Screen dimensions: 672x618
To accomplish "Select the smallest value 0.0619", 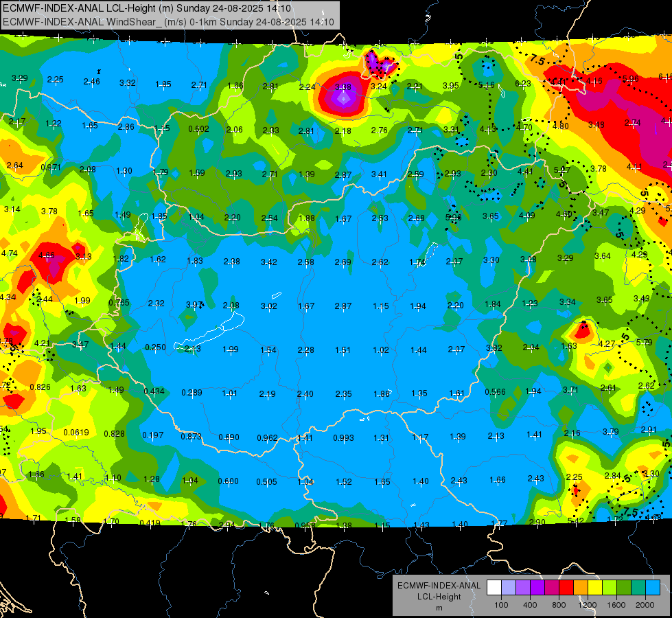I will tap(76, 433).
